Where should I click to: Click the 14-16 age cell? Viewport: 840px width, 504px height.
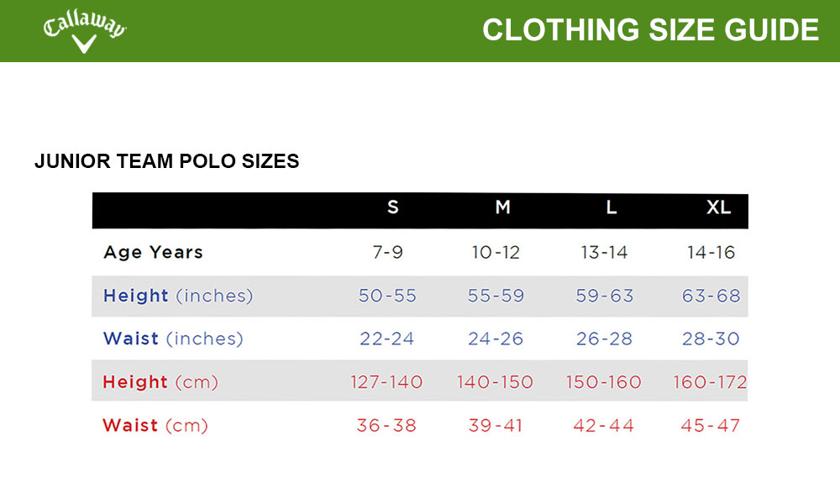click(x=711, y=252)
